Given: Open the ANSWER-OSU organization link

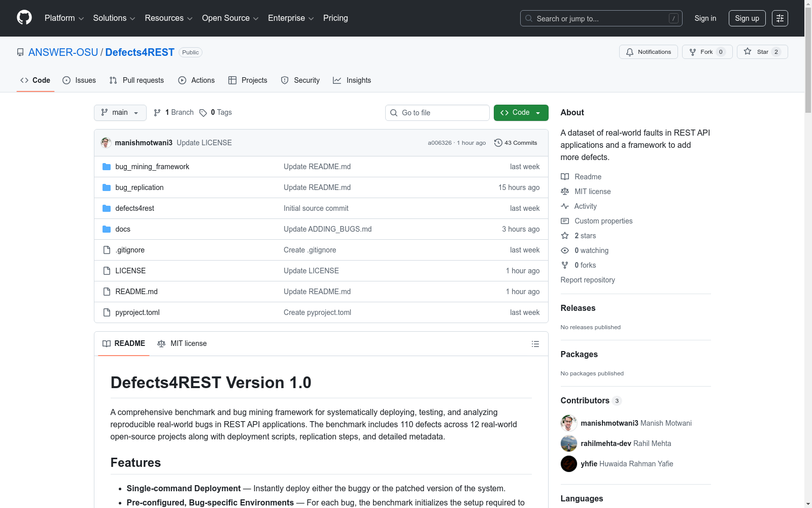Looking at the screenshot, I should coord(63,52).
